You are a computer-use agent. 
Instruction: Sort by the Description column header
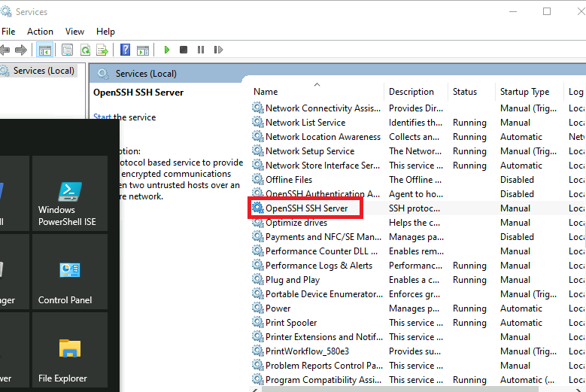click(411, 92)
